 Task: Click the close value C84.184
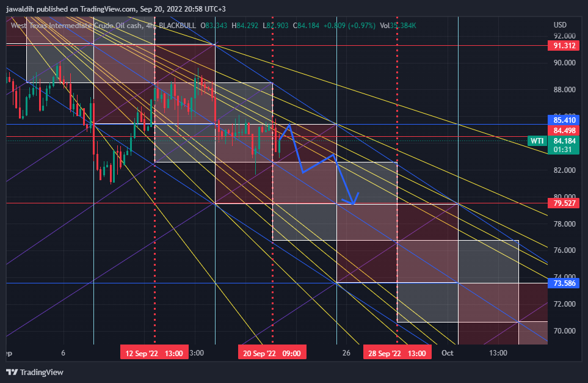point(306,26)
